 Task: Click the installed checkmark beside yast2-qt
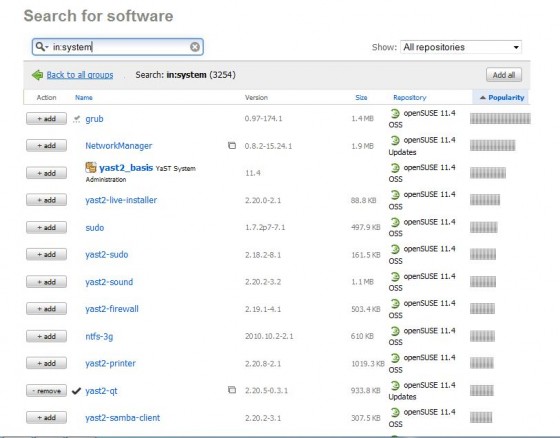(x=76, y=391)
